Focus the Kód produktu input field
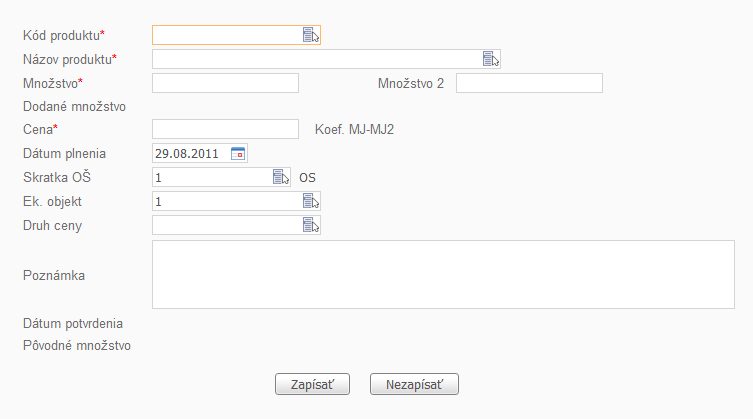753x419 pixels. (227, 35)
